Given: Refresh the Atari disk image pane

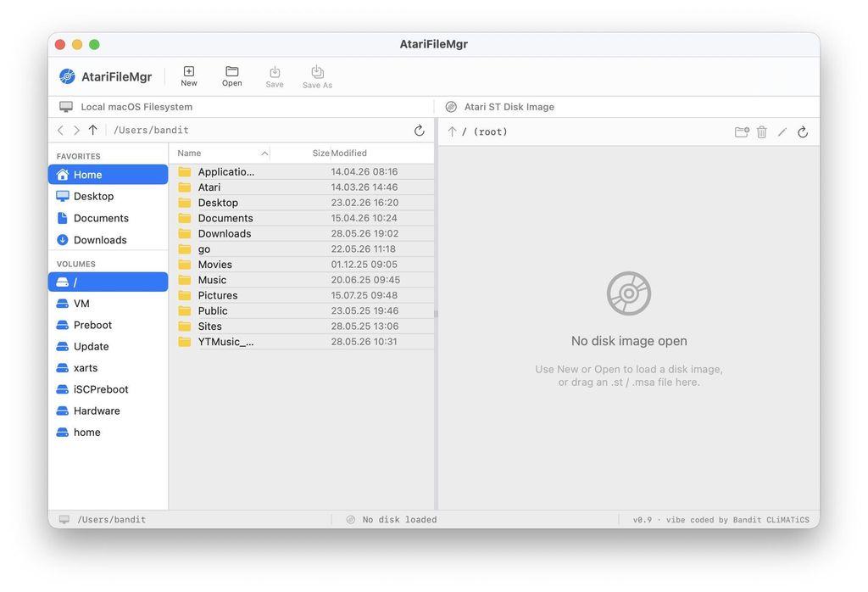Looking at the screenshot, I should coord(803,131).
